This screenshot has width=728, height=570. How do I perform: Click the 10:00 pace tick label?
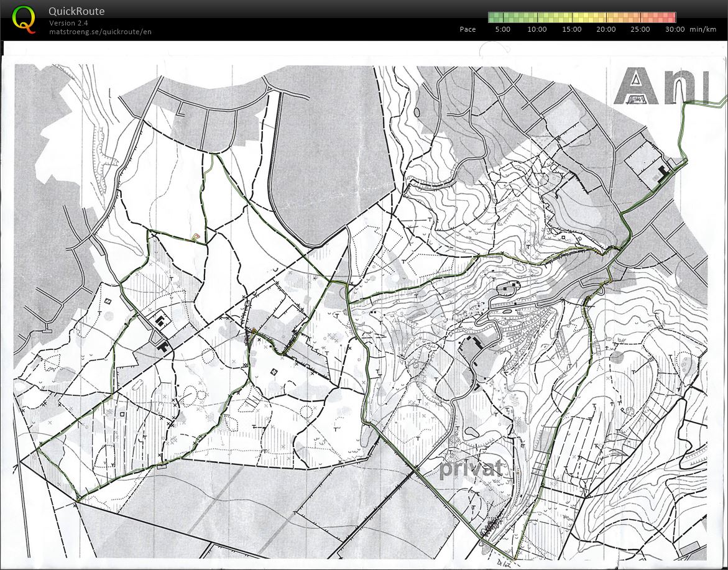click(x=537, y=29)
